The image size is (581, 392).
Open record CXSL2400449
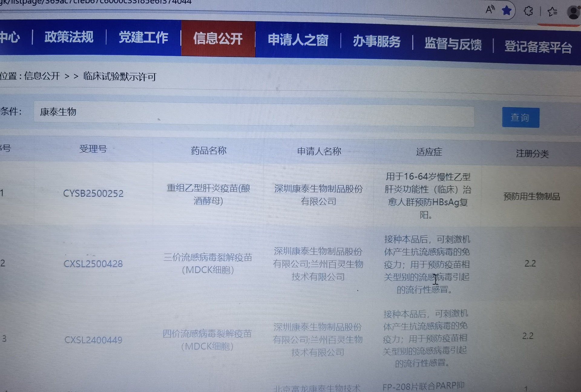pos(93,340)
